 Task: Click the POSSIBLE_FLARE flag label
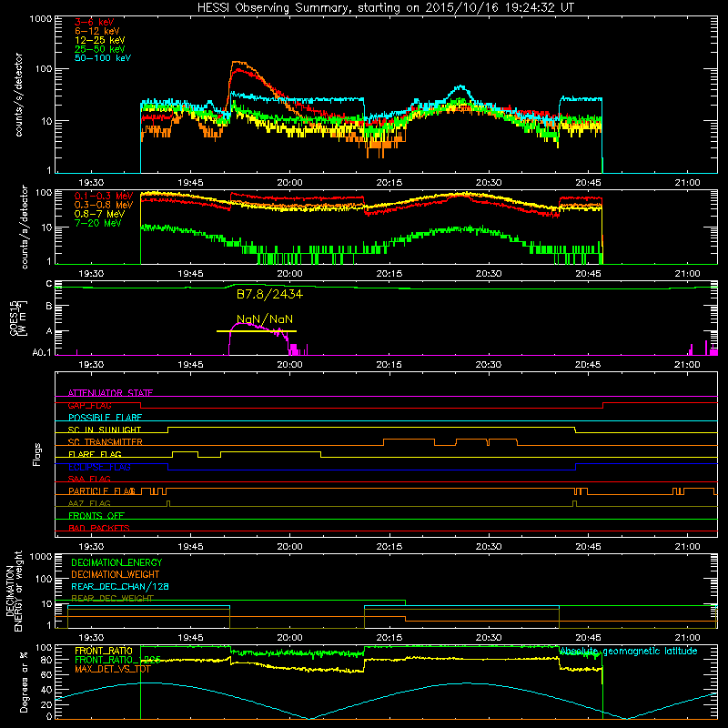[105, 418]
